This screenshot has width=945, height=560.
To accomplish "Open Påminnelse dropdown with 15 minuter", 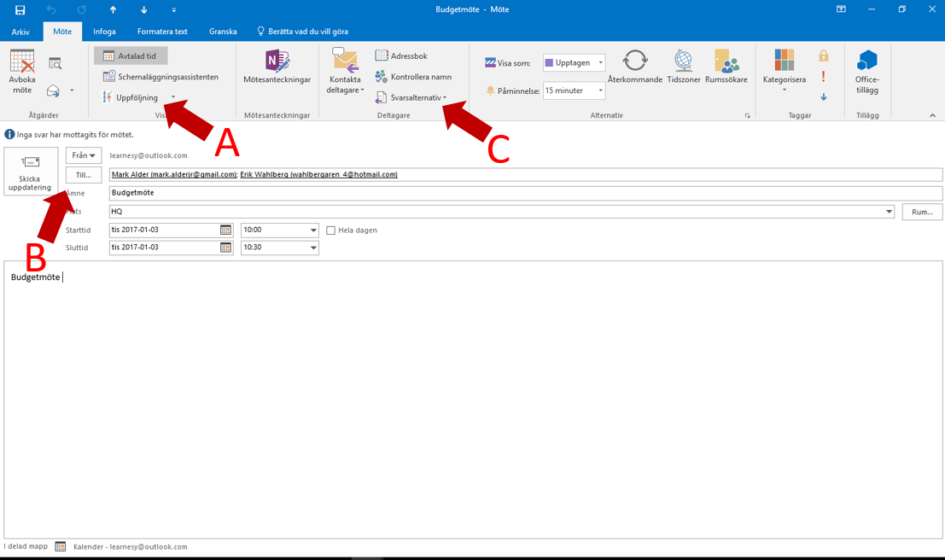I will (575, 90).
